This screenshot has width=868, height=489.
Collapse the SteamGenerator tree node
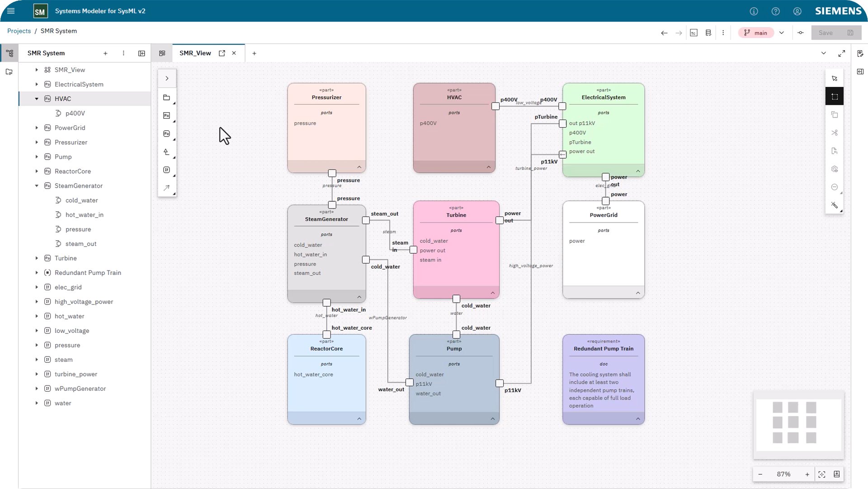pos(37,186)
